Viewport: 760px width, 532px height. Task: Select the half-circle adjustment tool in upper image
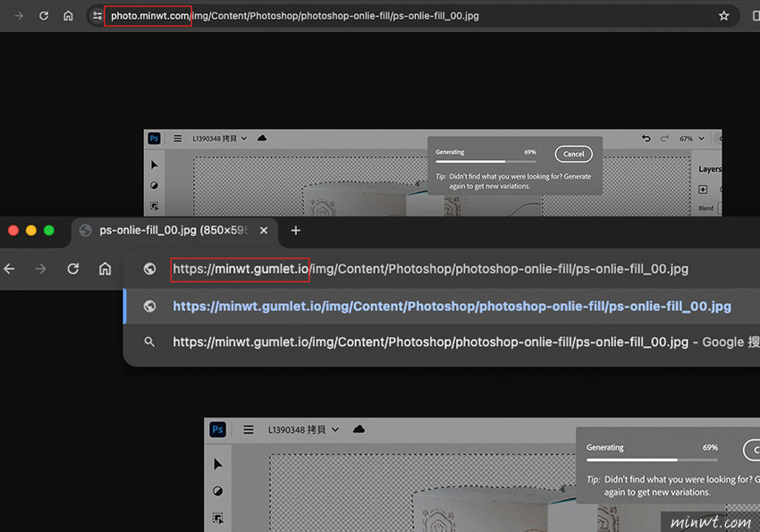154,186
